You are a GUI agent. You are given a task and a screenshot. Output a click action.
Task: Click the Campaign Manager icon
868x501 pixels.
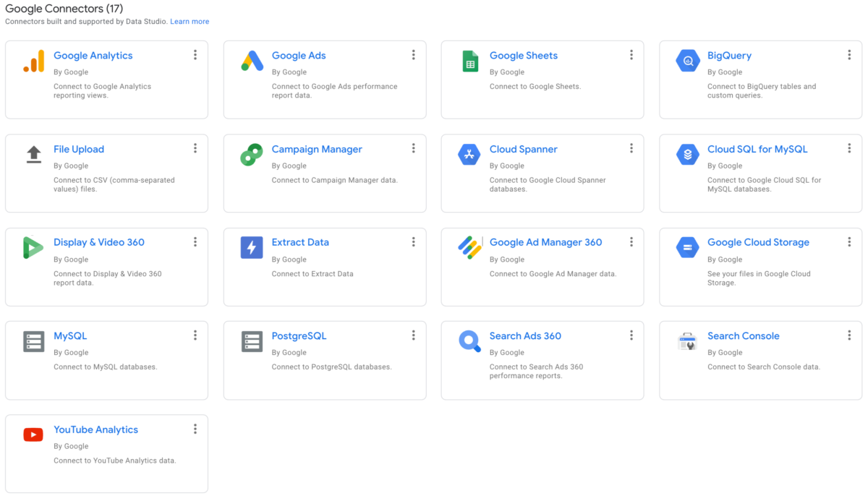pyautogui.click(x=252, y=154)
